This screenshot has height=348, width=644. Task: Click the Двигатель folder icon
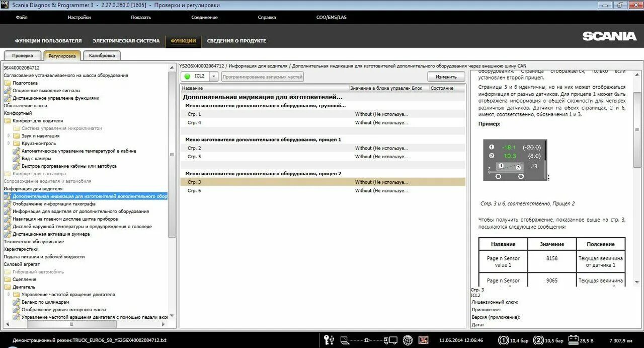[x=8, y=287]
